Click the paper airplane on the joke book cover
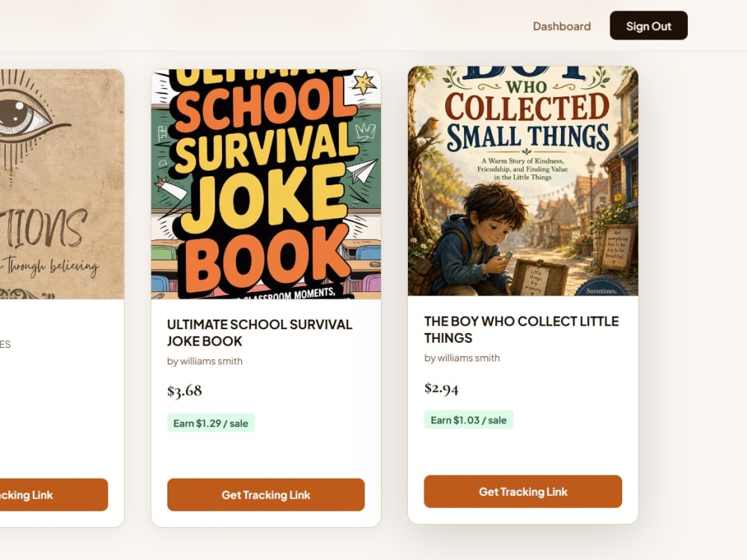The width and height of the screenshot is (747, 560). pos(362,172)
